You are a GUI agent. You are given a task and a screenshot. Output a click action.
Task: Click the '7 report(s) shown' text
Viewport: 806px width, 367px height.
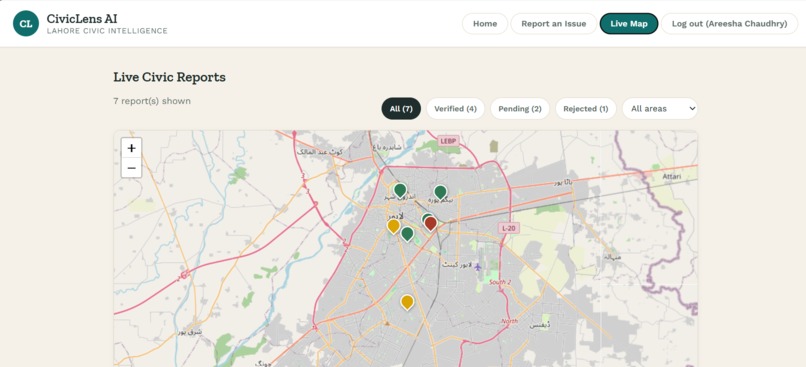click(x=152, y=101)
